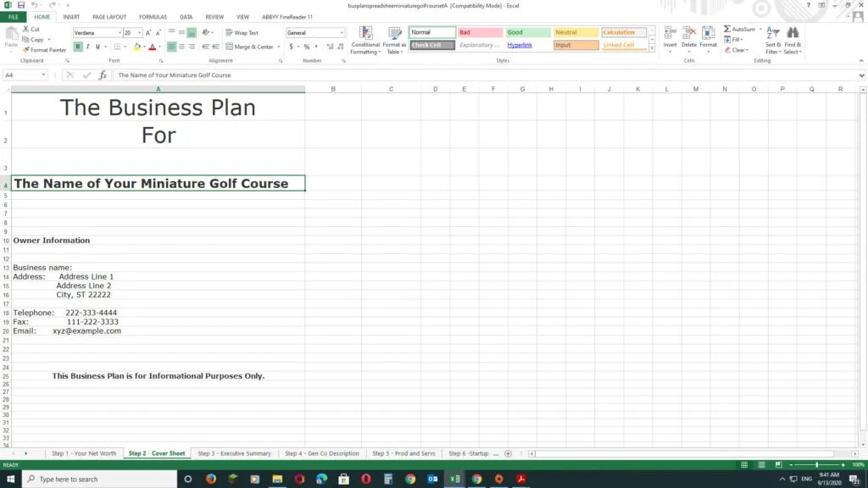Toggle Underline formatting
The width and height of the screenshot is (868, 488).
97,47
